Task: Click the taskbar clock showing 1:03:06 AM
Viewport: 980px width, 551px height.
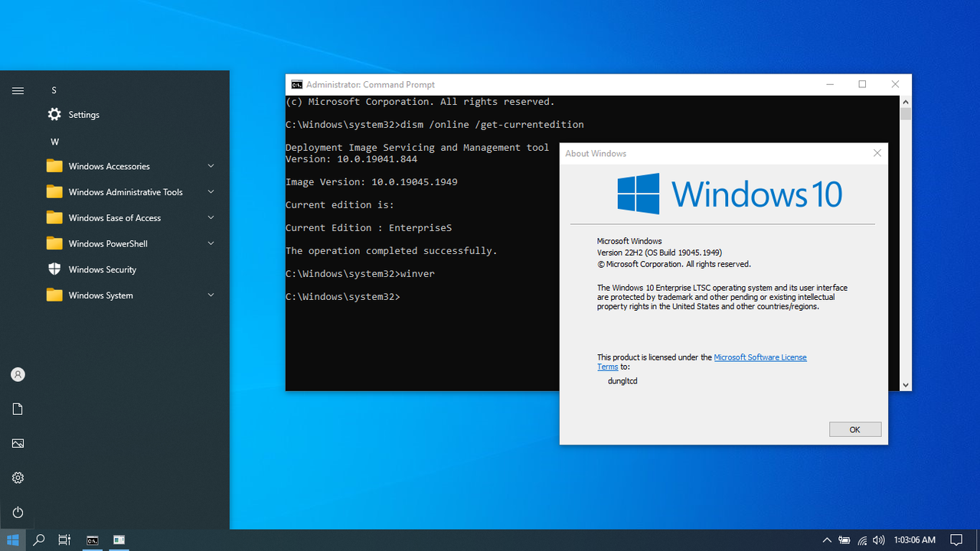Action: (x=915, y=540)
